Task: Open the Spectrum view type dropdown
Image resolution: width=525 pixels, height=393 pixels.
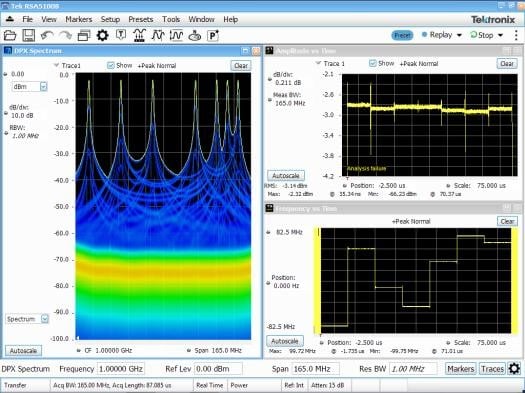Action: click(45, 319)
